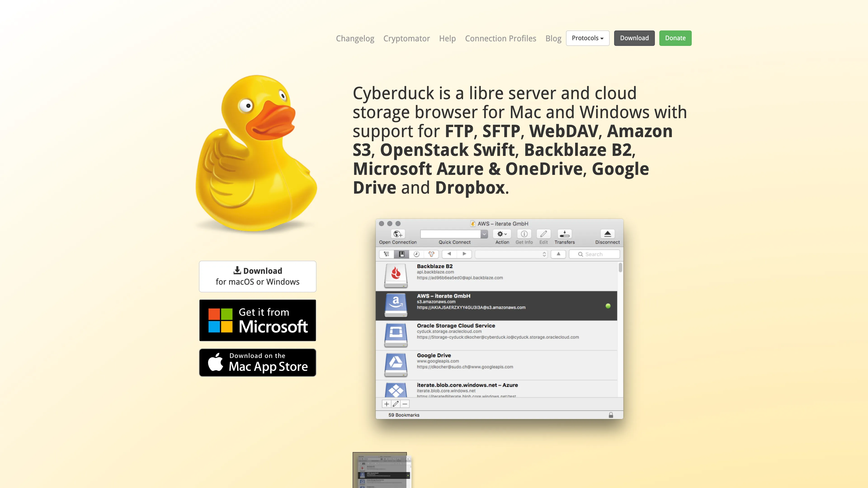Screen dimensions: 868x488
Task: Click the "www.googleapis.com" hostname text
Action: pyautogui.click(x=438, y=361)
